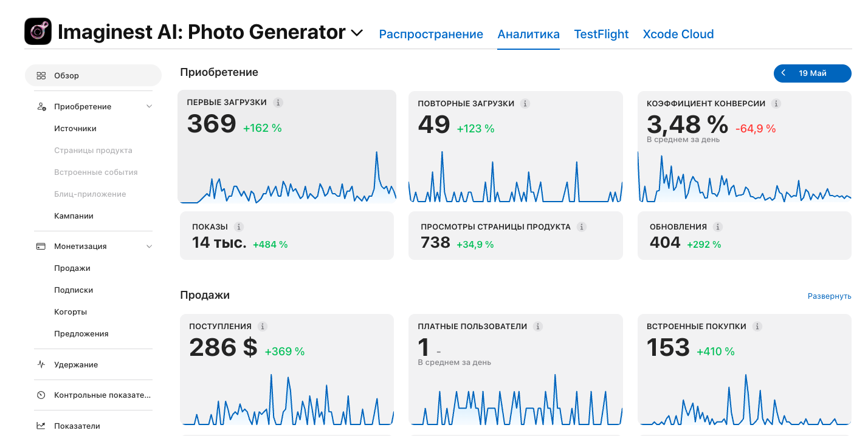
Task: Select the Аналитика tab
Action: tap(528, 34)
